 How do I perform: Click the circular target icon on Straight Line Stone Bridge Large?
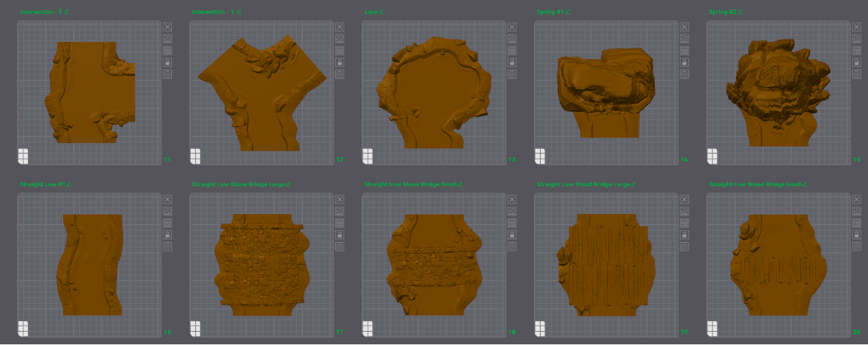tap(339, 246)
